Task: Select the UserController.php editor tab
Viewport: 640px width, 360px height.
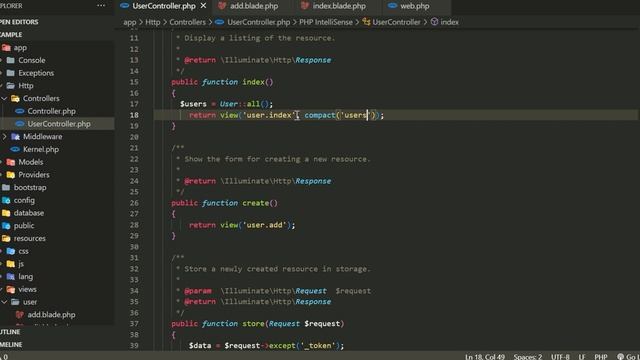Action: pos(164,6)
